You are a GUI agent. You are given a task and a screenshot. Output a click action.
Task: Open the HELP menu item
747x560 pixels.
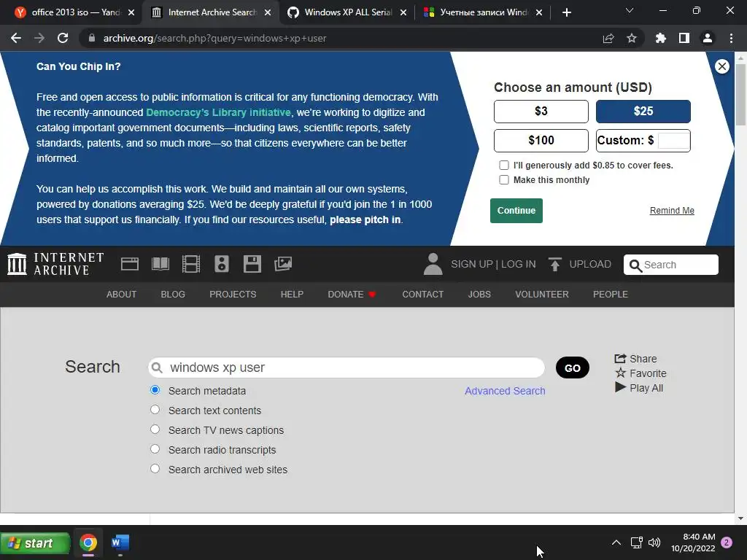pyautogui.click(x=292, y=295)
